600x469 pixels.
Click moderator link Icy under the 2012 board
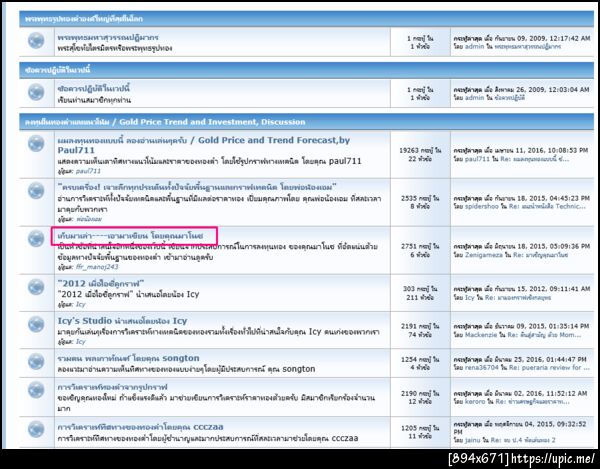80,305
